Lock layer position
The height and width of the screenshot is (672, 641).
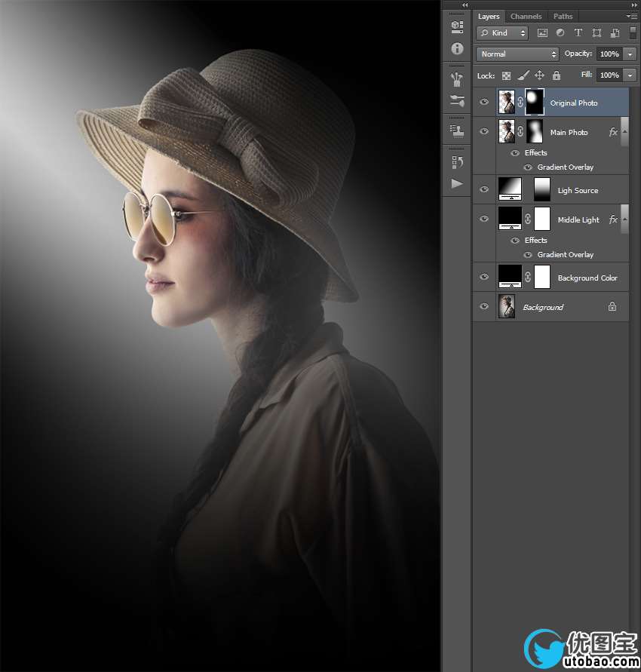pos(539,75)
